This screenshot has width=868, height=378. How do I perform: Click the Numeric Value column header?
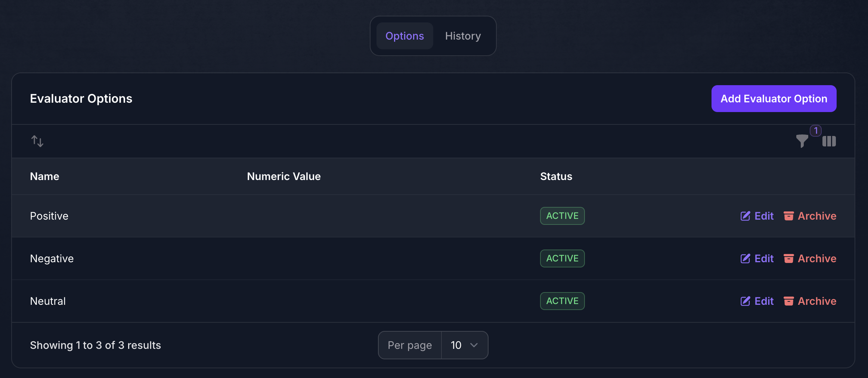tap(284, 176)
